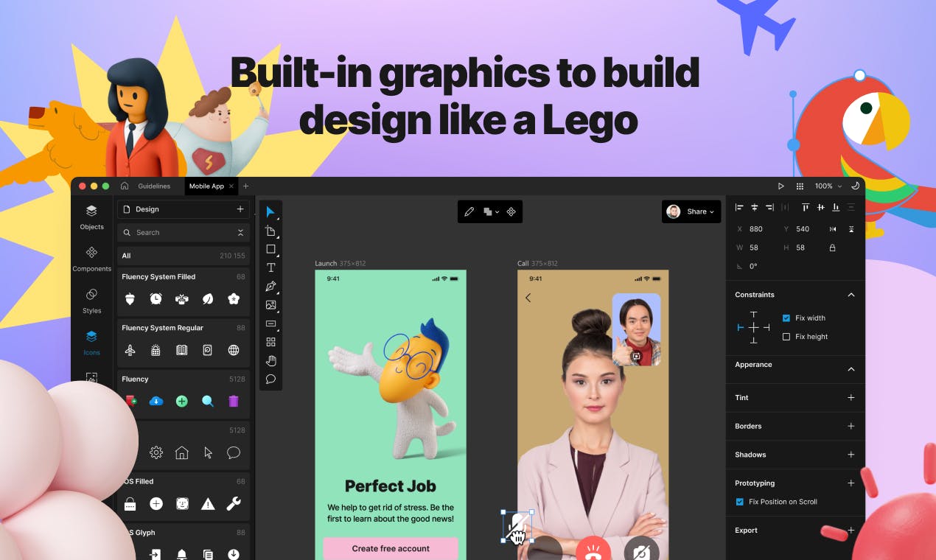
Task: Toggle dark mode moon icon
Action: pyautogui.click(x=856, y=186)
